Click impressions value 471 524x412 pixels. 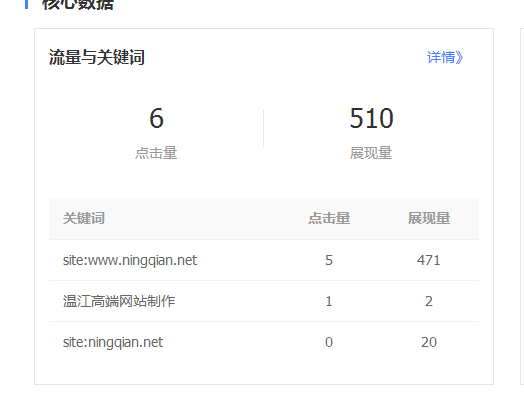(x=429, y=260)
